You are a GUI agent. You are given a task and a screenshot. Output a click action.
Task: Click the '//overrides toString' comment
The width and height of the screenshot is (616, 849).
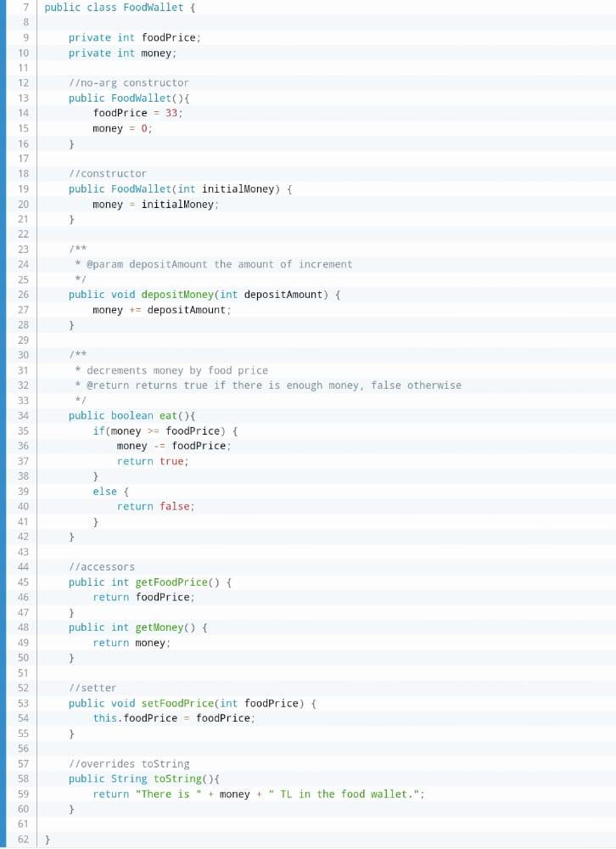click(x=129, y=763)
